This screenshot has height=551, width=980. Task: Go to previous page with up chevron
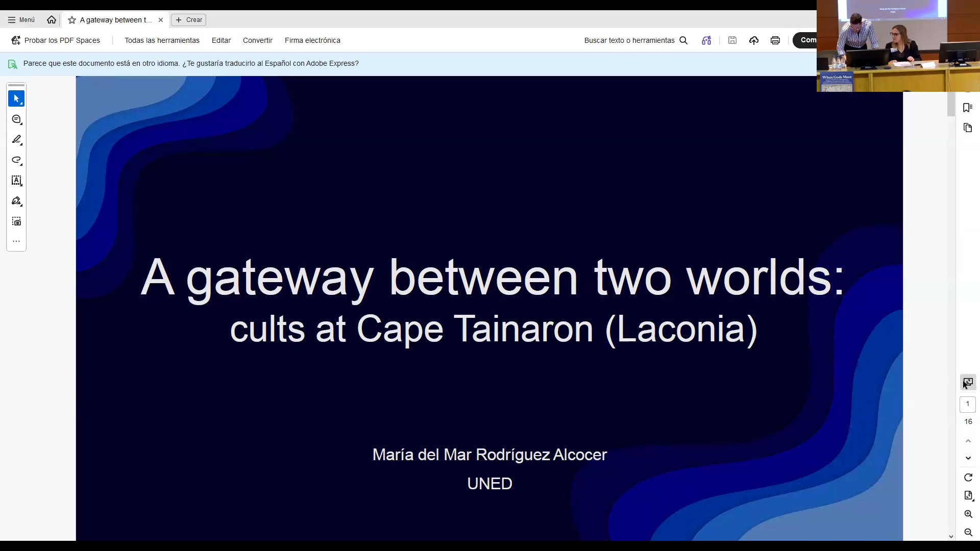click(968, 441)
